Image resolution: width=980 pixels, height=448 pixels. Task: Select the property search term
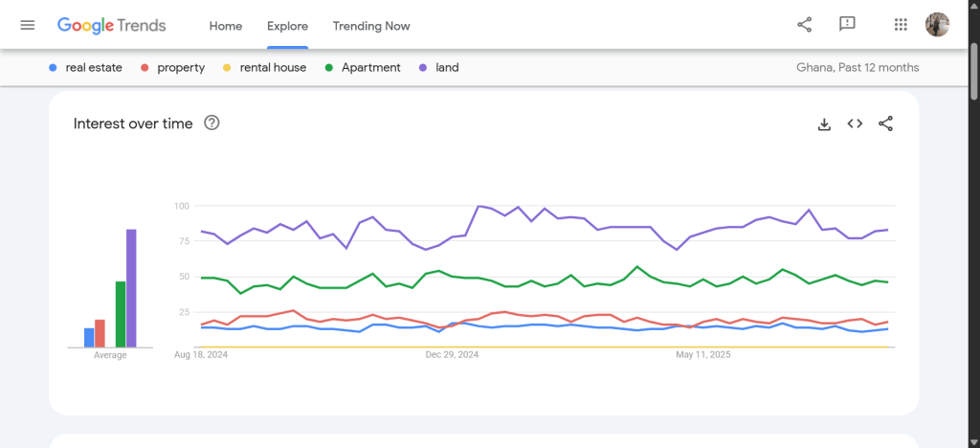click(x=181, y=67)
